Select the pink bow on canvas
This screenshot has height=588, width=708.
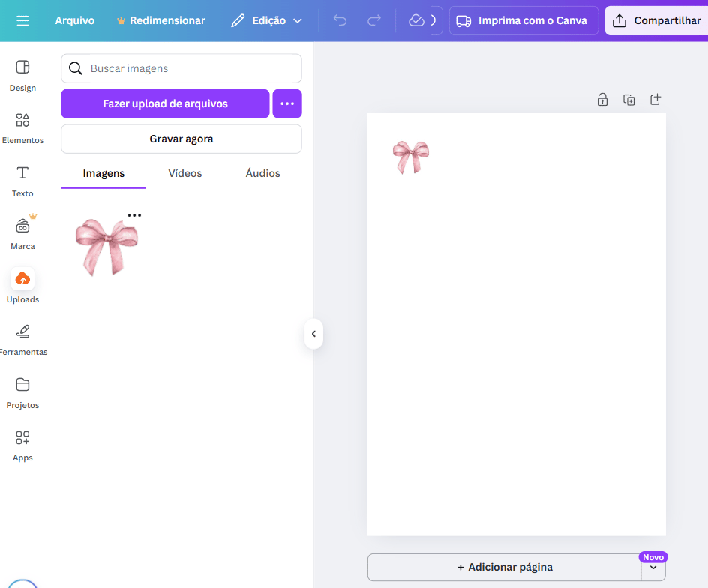tap(411, 157)
